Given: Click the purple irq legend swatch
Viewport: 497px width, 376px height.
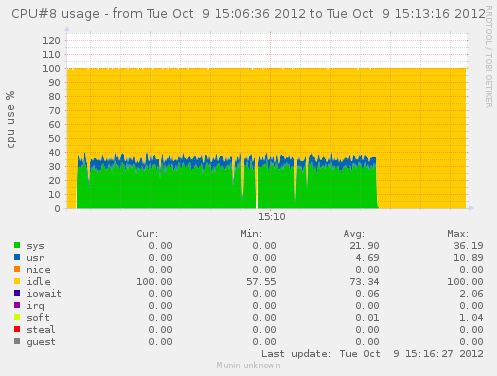Looking at the screenshot, I should (17, 305).
